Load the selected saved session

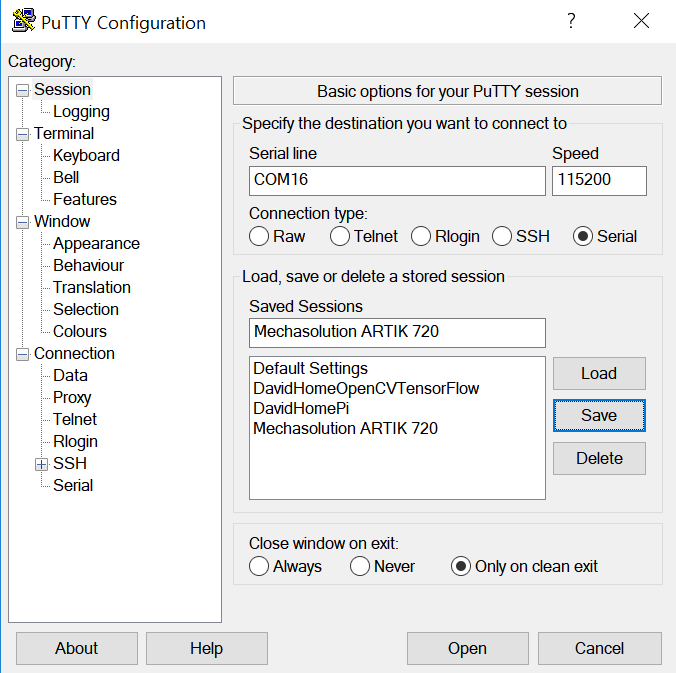click(x=599, y=373)
